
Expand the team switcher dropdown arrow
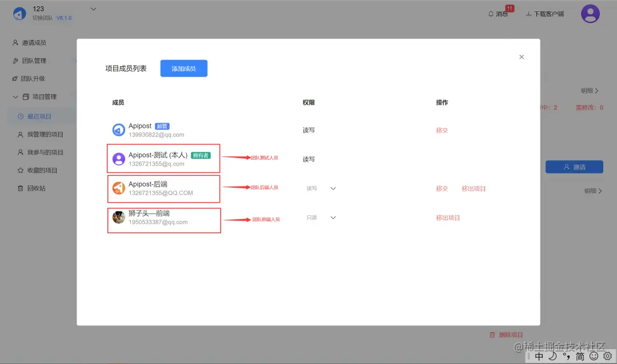(93, 9)
